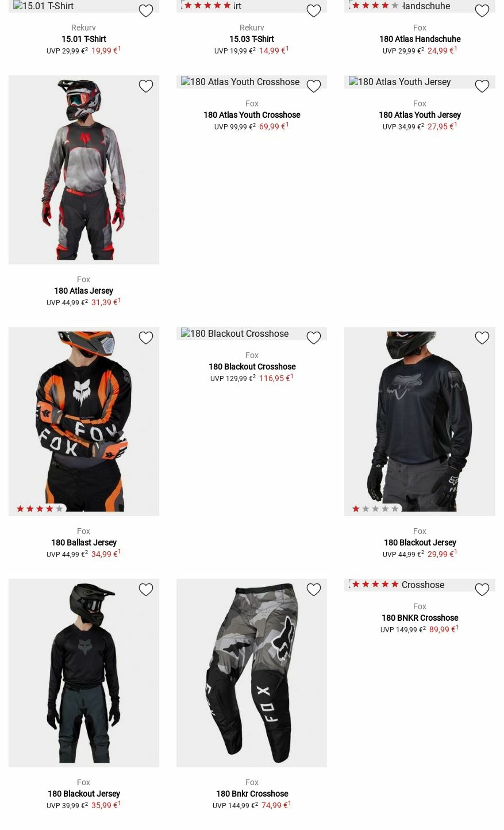The image size is (504, 830).
Task: Toggle wishlist heart on 180 Blackout Jersey 35,99 €
Action: (x=146, y=590)
